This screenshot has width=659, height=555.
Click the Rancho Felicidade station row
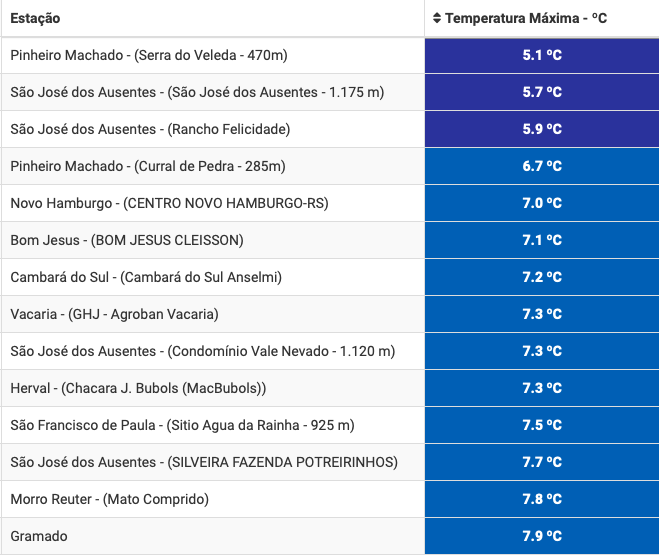point(150,129)
